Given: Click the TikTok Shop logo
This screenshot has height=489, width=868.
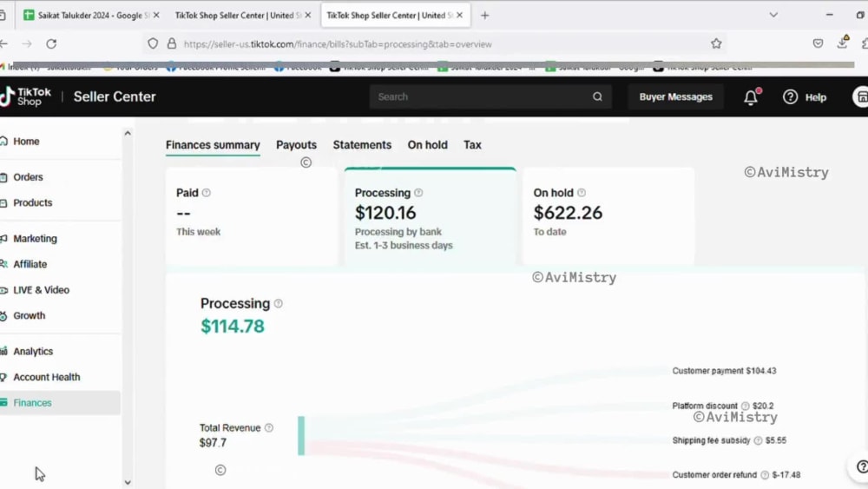Looking at the screenshot, I should 26,96.
